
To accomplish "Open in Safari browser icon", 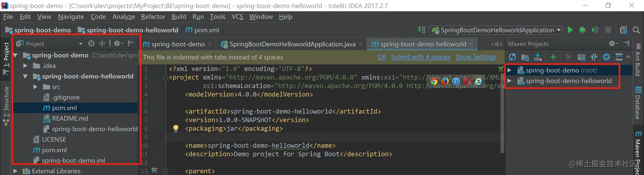I will [456, 81].
